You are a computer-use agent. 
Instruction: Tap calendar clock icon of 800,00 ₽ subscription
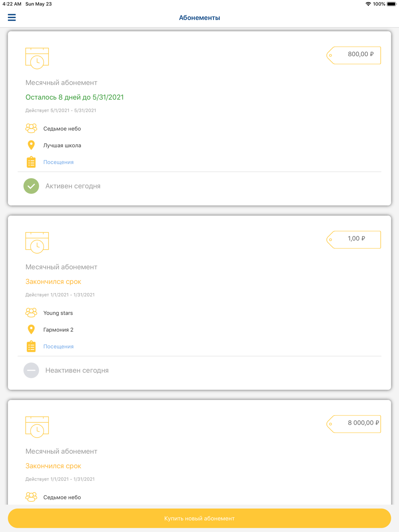coord(37,58)
